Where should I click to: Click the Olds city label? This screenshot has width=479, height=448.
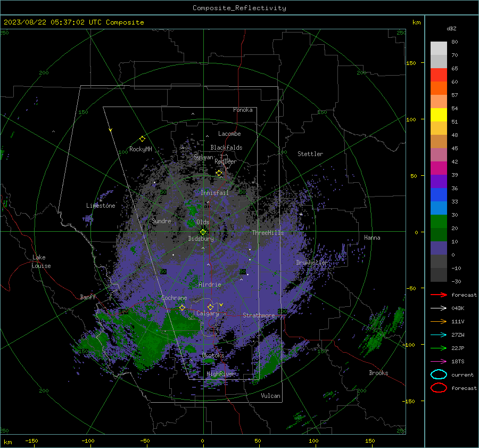pos(203,222)
